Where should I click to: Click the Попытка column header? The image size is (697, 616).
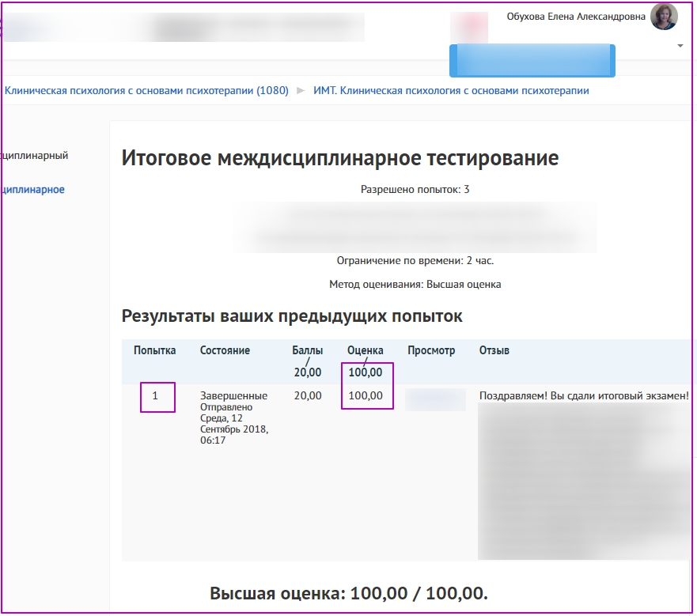(x=154, y=350)
